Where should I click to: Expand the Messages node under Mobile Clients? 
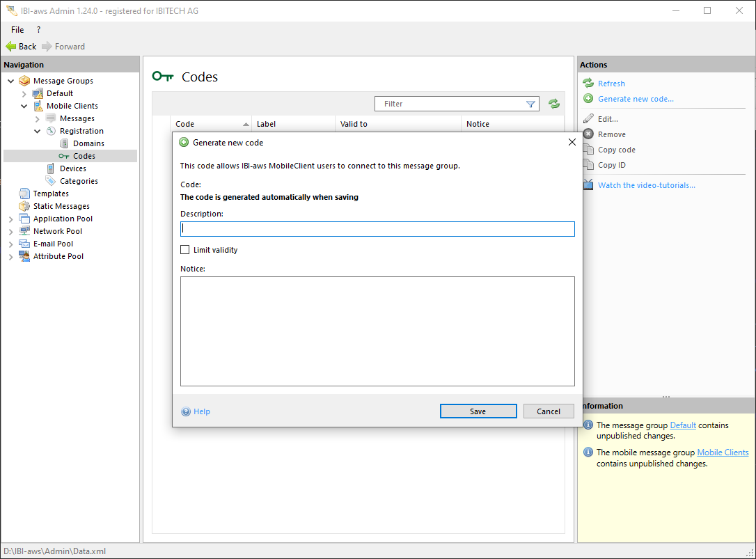[x=38, y=118]
